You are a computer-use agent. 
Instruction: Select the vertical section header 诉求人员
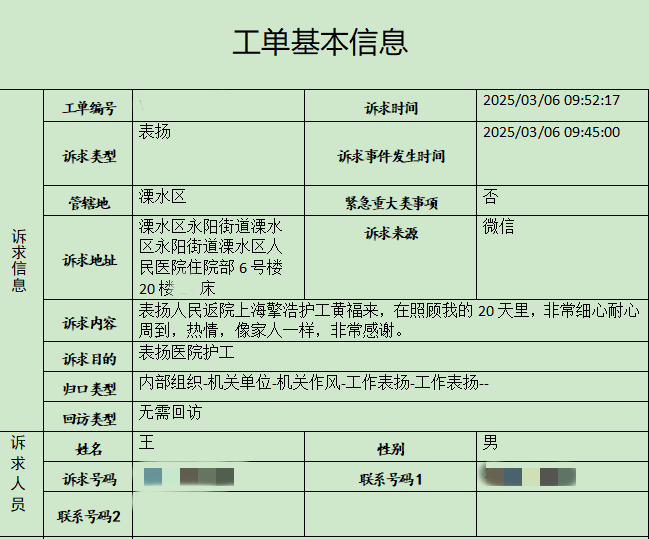[x=18, y=473]
